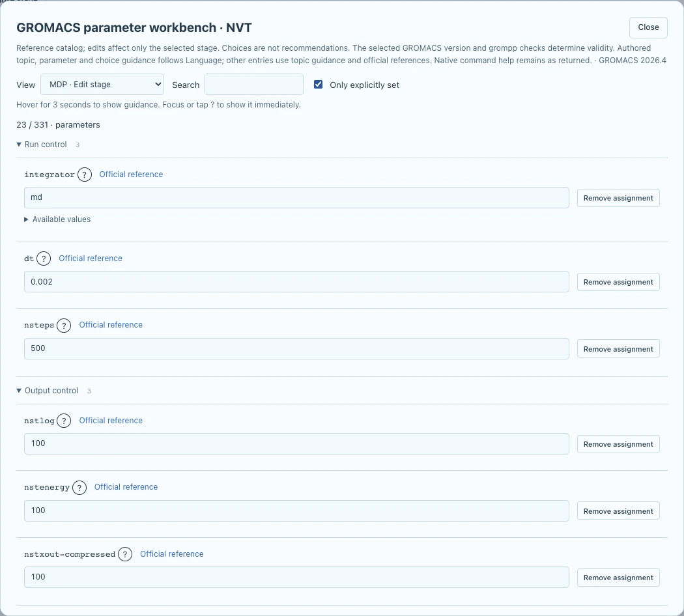Click the GROMACS parameter workbench · NVT title
The width and height of the screenshot is (684, 616).
click(x=134, y=27)
